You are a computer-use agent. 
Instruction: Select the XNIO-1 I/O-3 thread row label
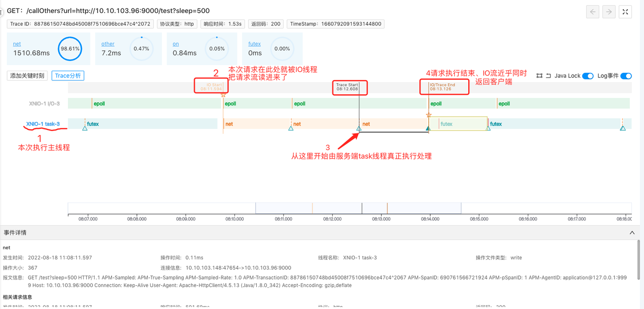pyautogui.click(x=45, y=103)
